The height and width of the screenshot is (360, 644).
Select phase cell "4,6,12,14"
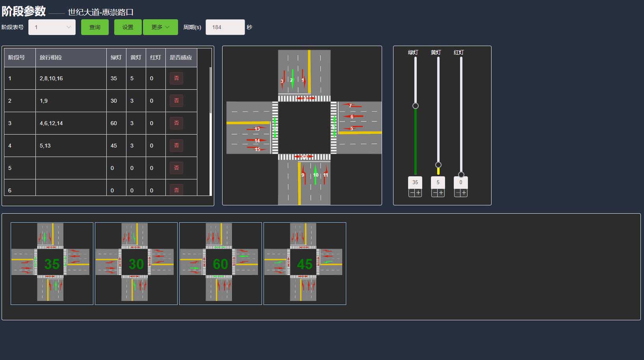click(71, 123)
